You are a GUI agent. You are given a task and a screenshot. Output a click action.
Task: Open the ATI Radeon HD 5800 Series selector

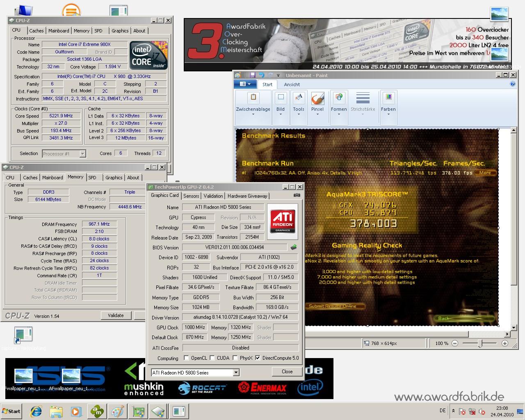pos(195,372)
